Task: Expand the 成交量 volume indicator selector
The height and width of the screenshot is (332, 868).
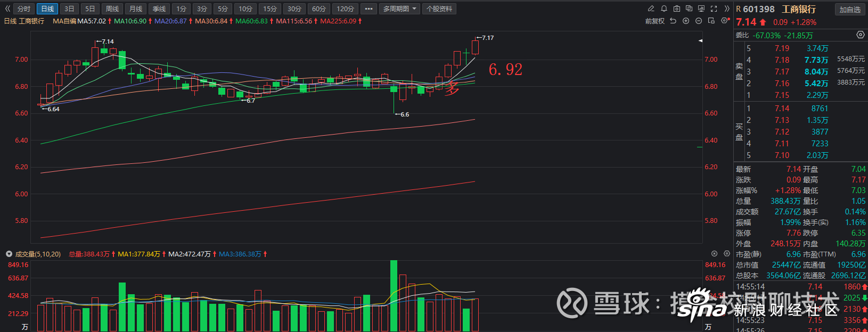Action: 9,254
